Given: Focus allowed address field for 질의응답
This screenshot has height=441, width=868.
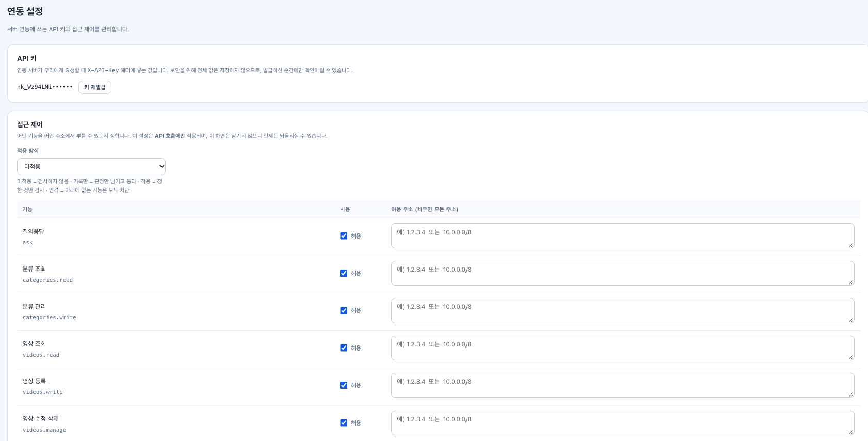Looking at the screenshot, I should tap(623, 235).
